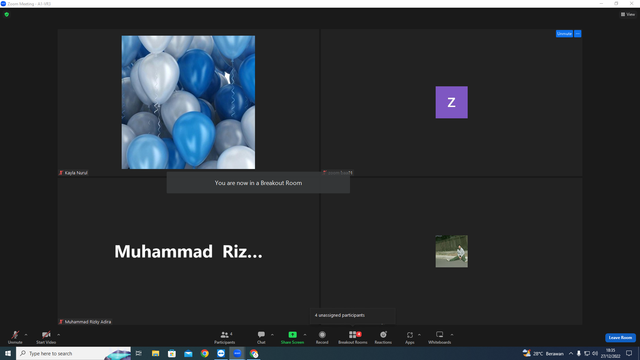Open the View layout menu
This screenshot has width=640, height=360.
tap(628, 14)
